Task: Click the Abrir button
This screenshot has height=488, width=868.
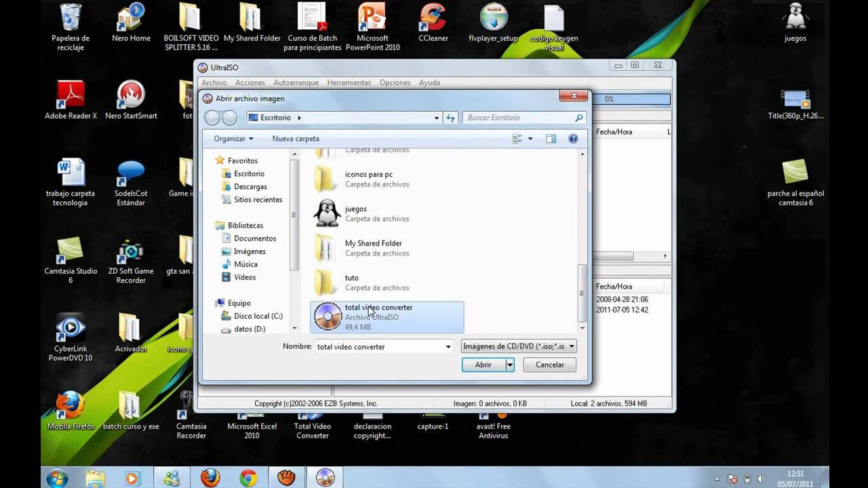Action: 484,365
